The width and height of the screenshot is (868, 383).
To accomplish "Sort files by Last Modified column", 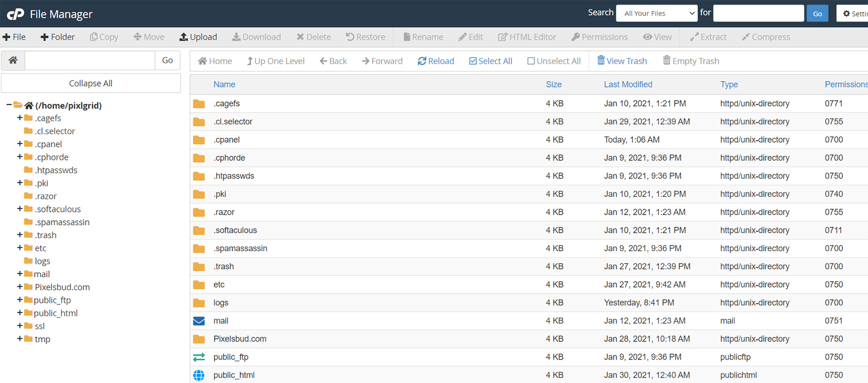I will tap(627, 85).
